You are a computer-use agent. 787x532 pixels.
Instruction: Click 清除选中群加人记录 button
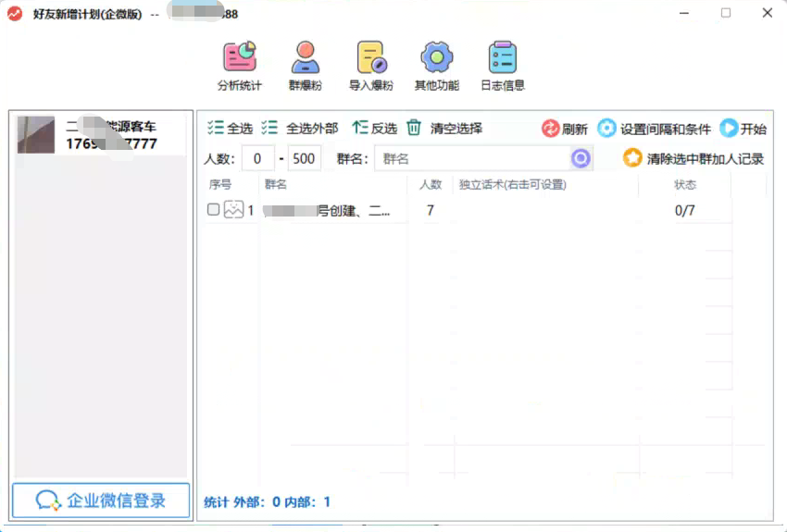tap(693, 158)
